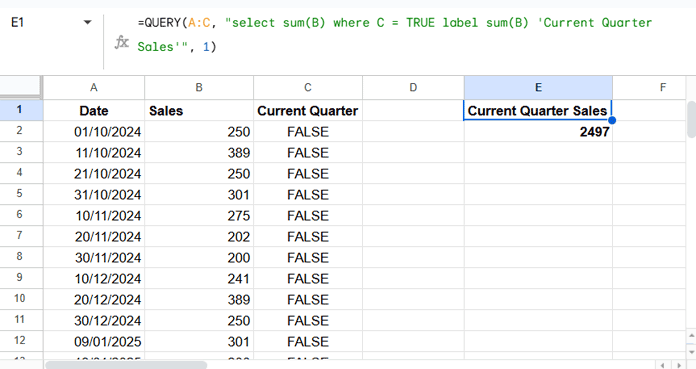This screenshot has height=369, width=696.
Task: Click the Date header cell
Action: tap(94, 110)
